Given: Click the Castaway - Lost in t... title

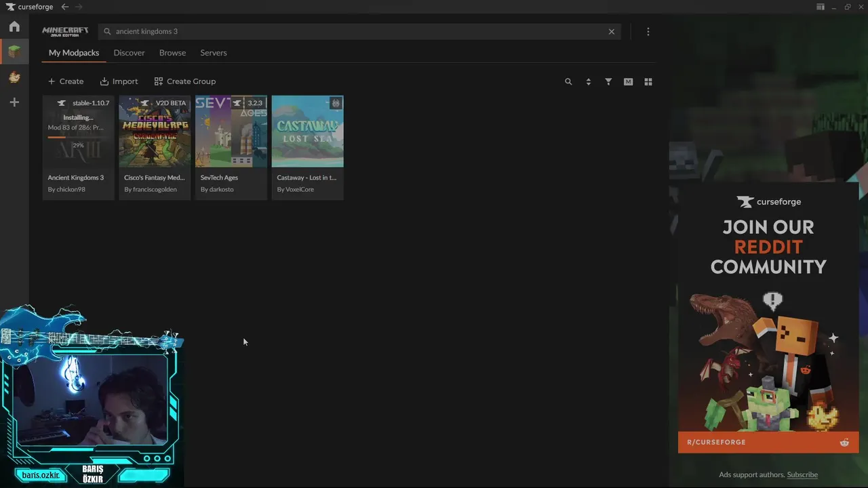Looking at the screenshot, I should tap(307, 178).
